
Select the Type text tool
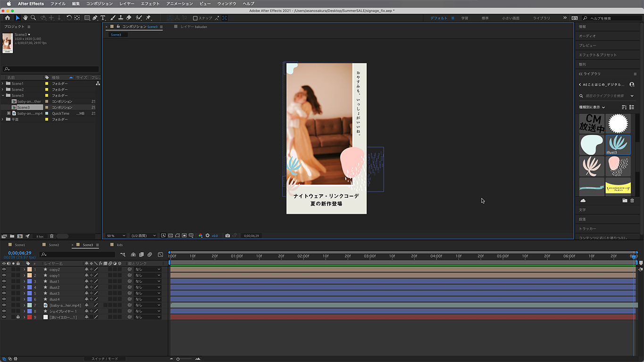click(x=103, y=18)
